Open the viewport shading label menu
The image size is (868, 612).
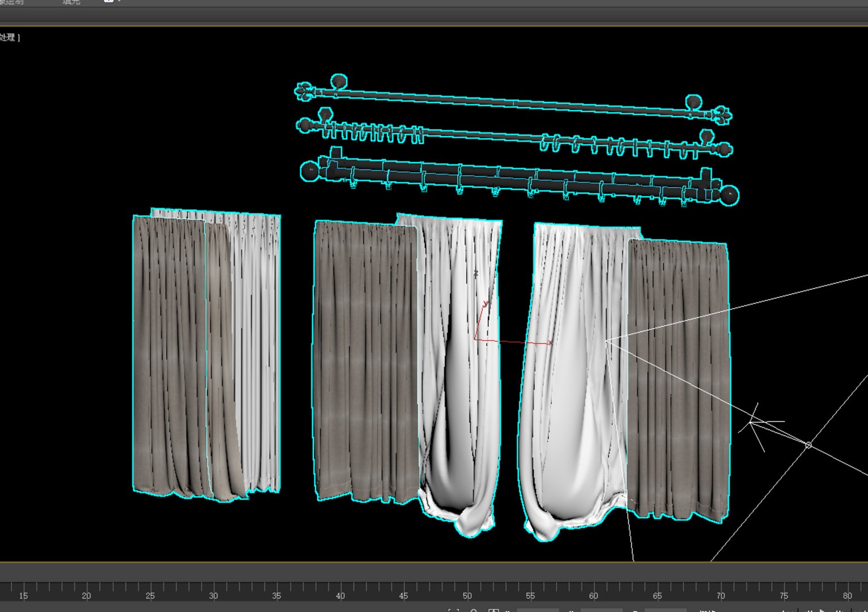[x=10, y=37]
